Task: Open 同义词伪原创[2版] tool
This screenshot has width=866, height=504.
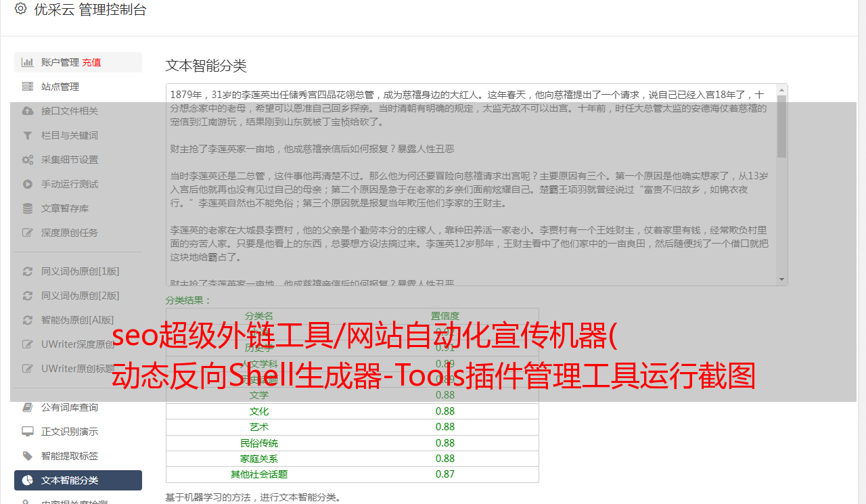Action: click(x=78, y=296)
